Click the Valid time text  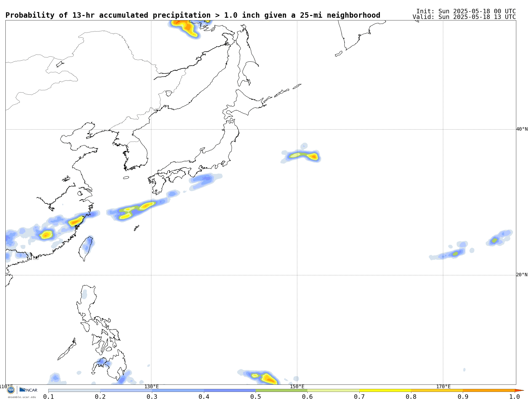click(464, 17)
